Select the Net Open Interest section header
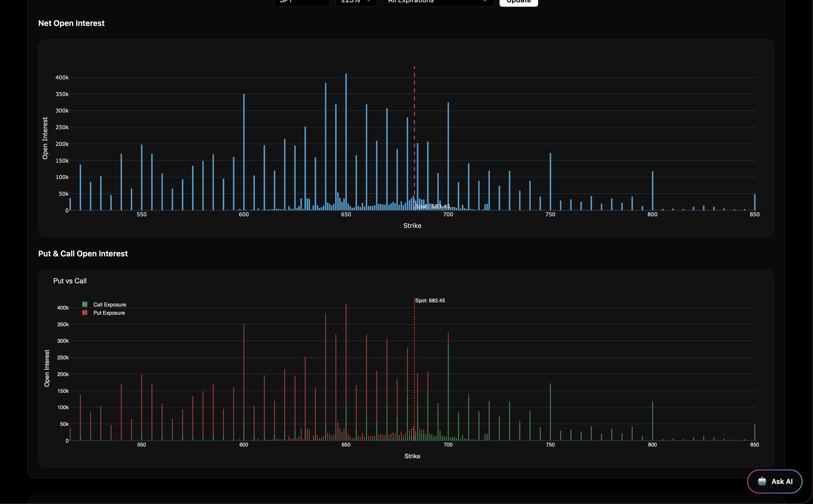The height and width of the screenshot is (504, 813). pyautogui.click(x=71, y=23)
